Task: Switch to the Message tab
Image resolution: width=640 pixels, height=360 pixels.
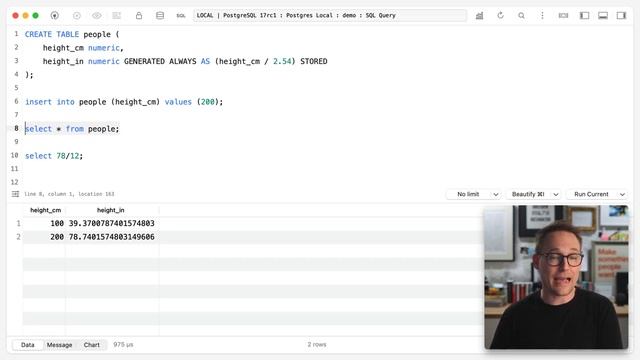Action: [x=60, y=345]
